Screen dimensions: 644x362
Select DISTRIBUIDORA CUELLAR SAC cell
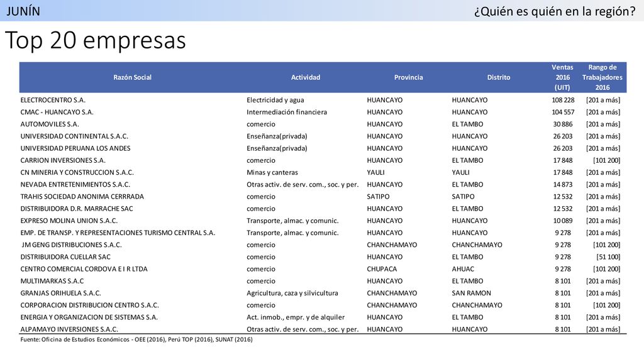point(65,257)
